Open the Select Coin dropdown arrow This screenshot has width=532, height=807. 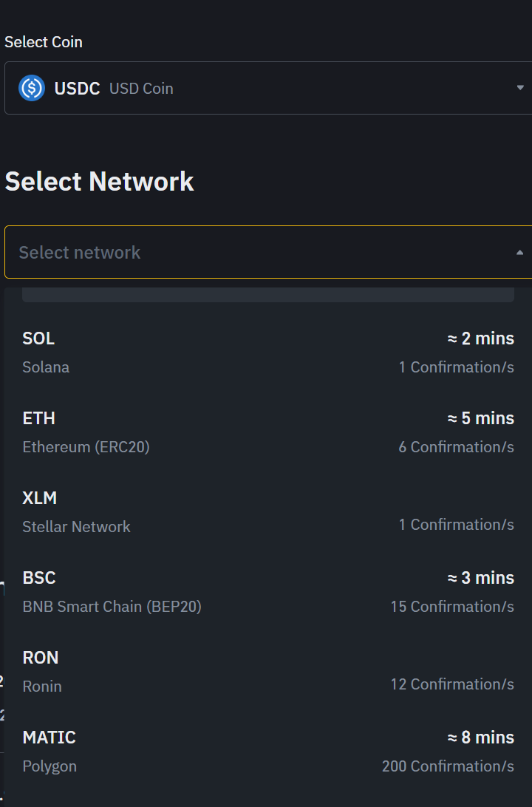point(520,88)
